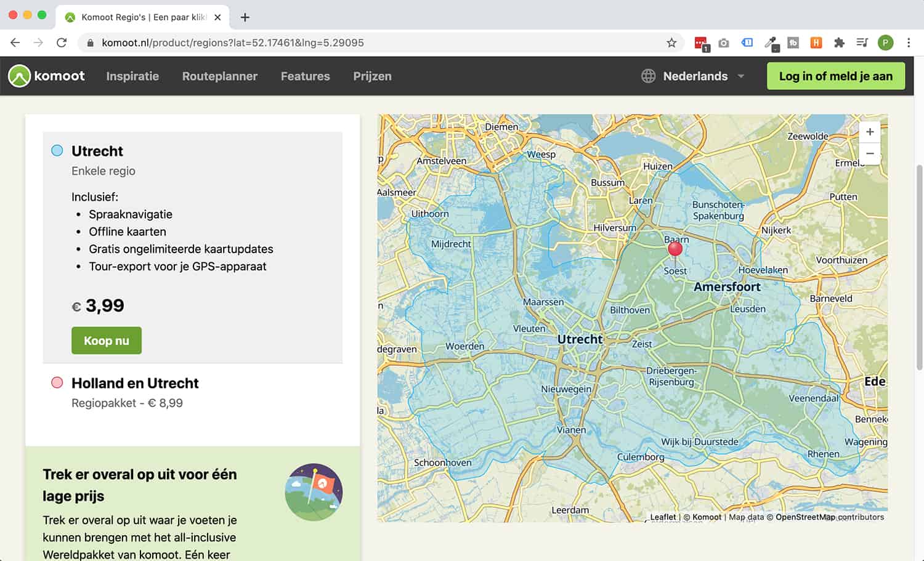Click the Enkele regio subtitle
The width and height of the screenshot is (924, 561).
coord(103,171)
